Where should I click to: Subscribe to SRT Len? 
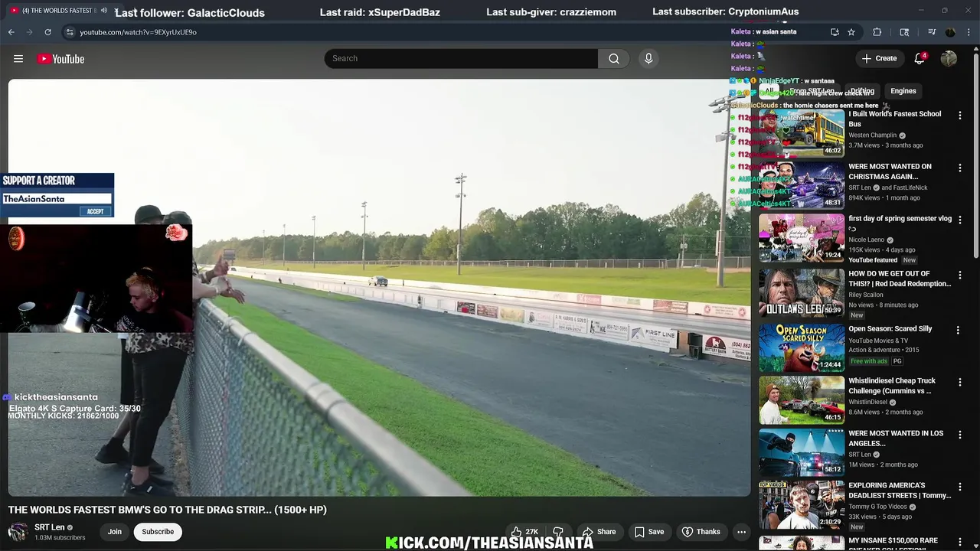coord(158,532)
